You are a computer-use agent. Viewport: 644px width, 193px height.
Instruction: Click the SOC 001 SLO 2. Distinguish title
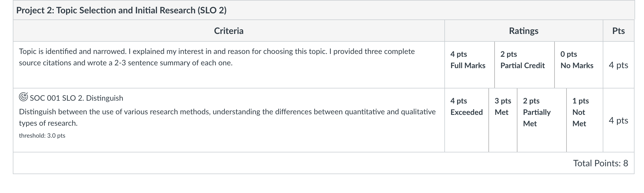76,98
